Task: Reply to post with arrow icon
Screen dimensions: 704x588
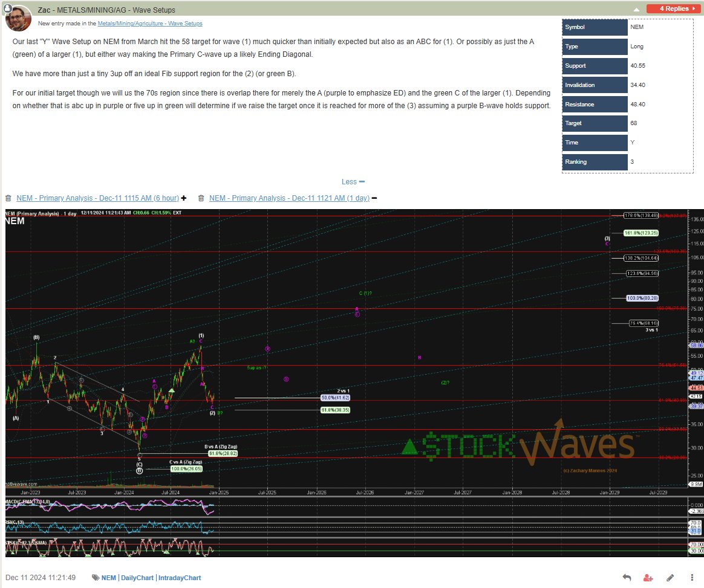Action: [627, 578]
